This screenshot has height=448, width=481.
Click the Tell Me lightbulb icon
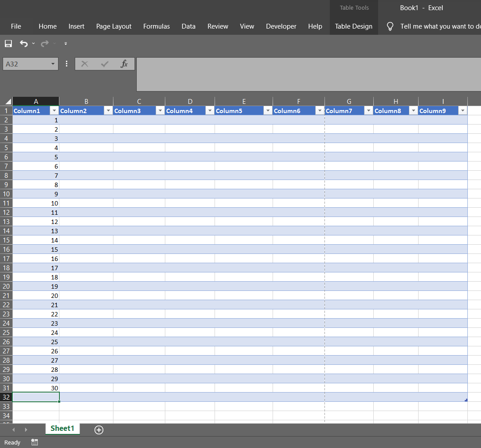tap(390, 26)
